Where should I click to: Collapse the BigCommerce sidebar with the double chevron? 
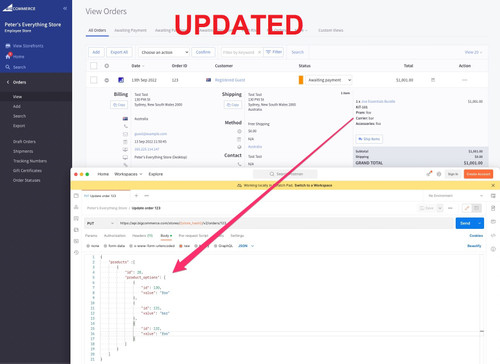[65, 8]
